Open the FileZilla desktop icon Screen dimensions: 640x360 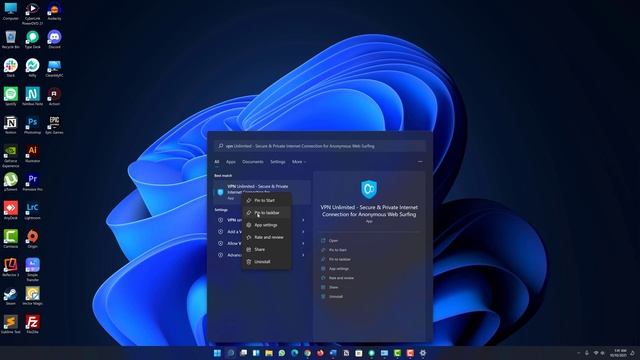(32, 324)
